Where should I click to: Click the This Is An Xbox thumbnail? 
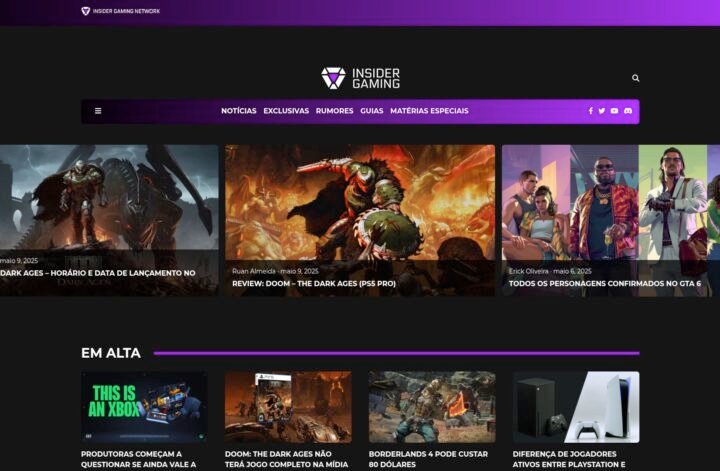(144, 407)
